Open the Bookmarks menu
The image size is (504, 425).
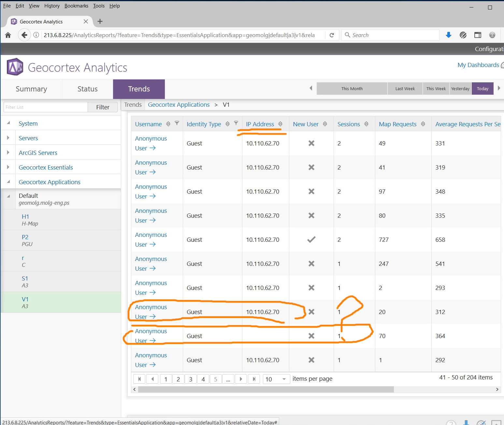pyautogui.click(x=76, y=6)
